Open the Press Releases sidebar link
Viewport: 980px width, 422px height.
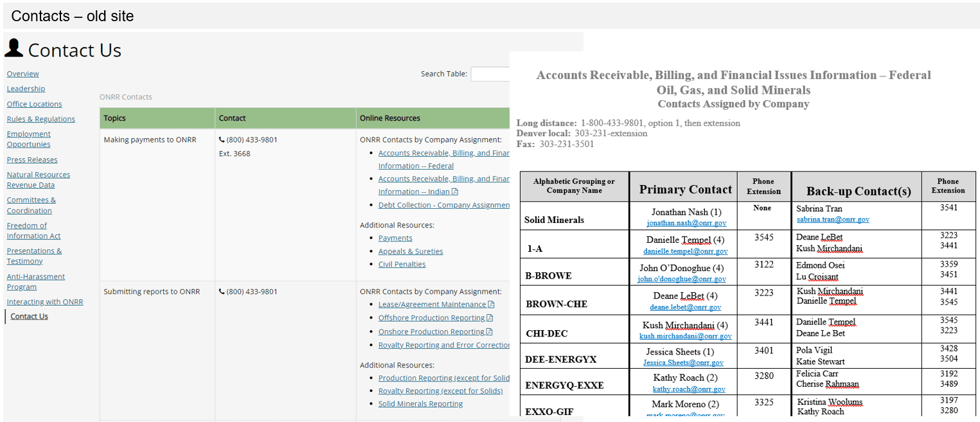(x=32, y=160)
